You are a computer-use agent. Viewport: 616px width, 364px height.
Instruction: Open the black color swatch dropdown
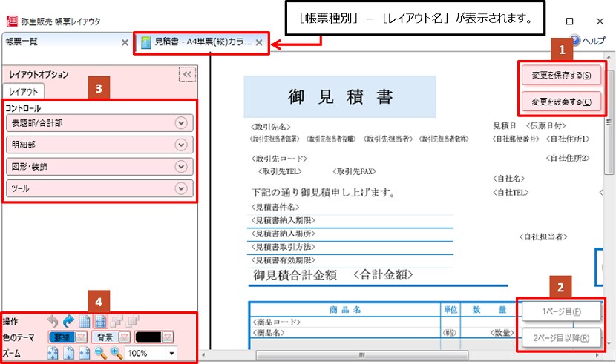[168, 337]
